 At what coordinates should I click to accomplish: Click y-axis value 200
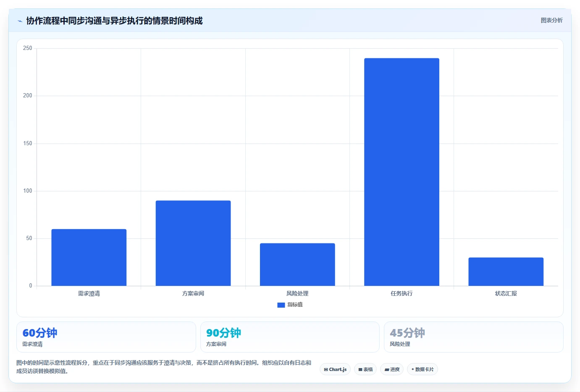(27, 96)
